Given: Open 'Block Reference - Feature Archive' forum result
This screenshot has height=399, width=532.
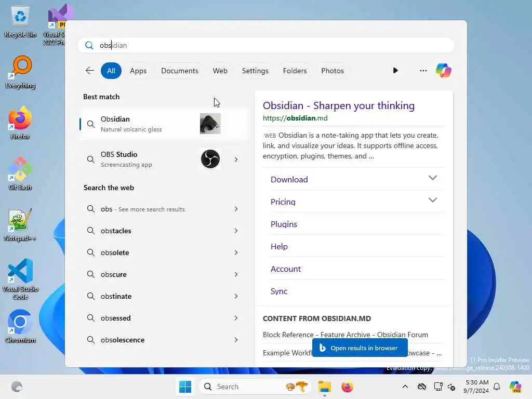Looking at the screenshot, I should tap(345, 335).
